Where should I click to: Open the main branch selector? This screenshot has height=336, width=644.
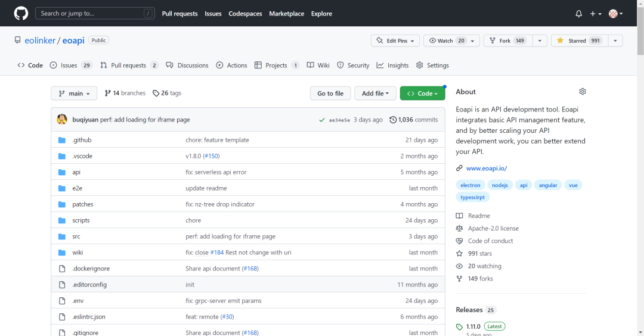click(x=74, y=93)
